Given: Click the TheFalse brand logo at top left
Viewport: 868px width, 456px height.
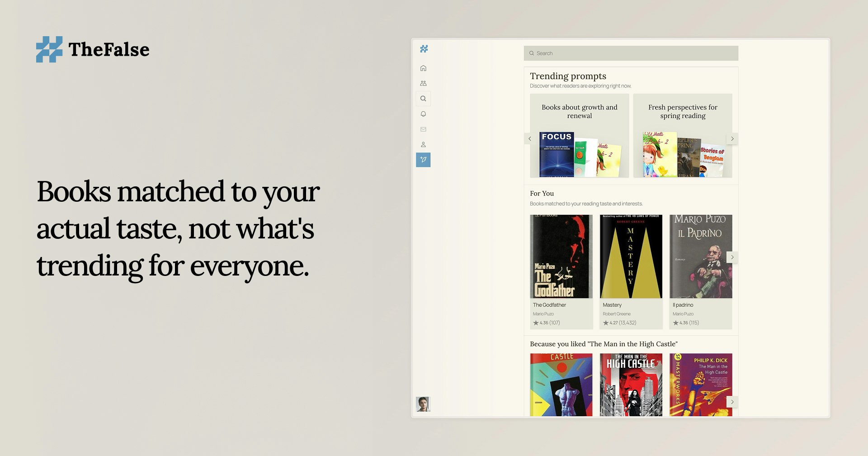Looking at the screenshot, I should [x=93, y=49].
